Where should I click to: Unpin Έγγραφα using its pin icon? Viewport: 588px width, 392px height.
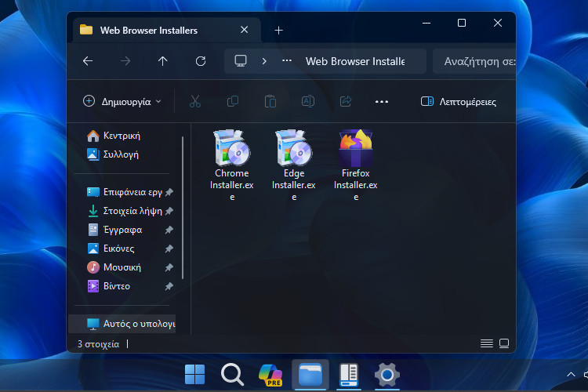(x=169, y=230)
